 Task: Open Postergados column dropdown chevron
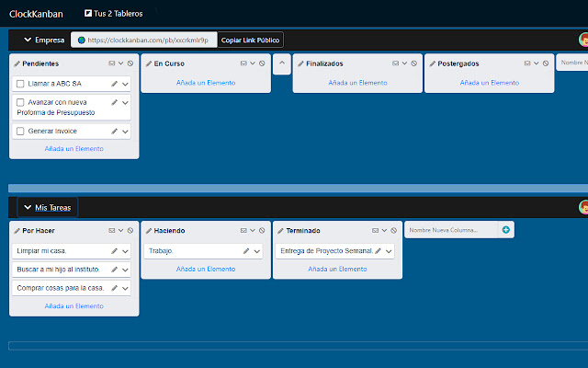pyautogui.click(x=537, y=63)
